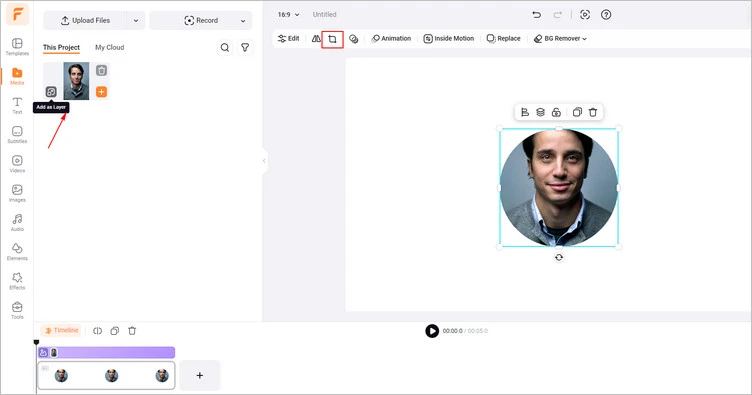This screenshot has height=395, width=752.
Task: Expand the BG Remover dropdown
Action: point(560,38)
